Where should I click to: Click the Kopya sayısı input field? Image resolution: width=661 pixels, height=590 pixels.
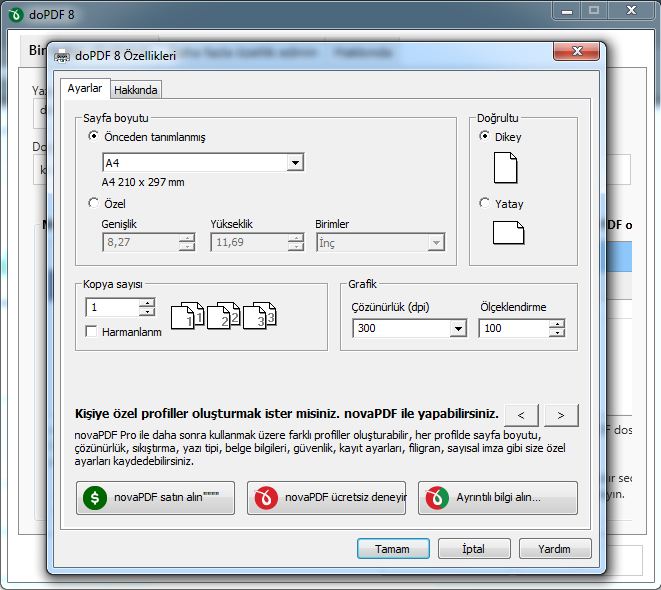pyautogui.click(x=113, y=307)
